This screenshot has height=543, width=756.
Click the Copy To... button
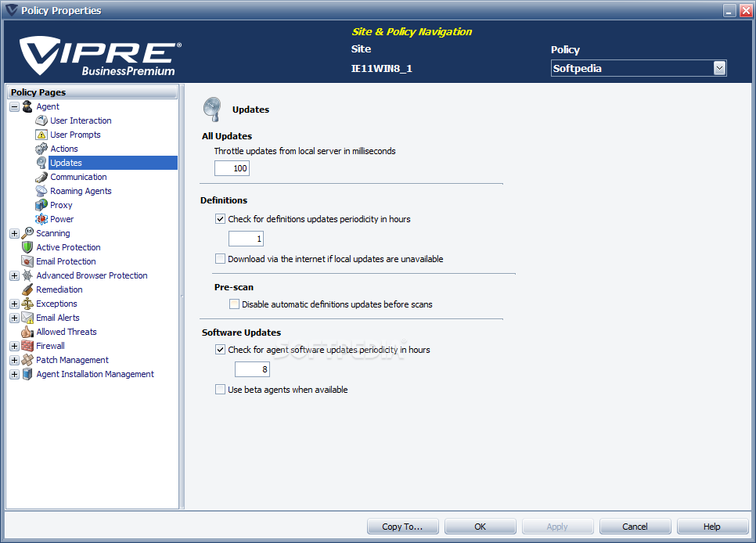pyautogui.click(x=402, y=527)
